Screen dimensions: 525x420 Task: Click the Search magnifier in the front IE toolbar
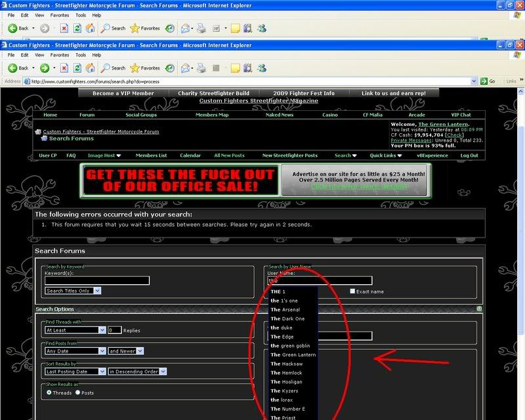point(105,68)
